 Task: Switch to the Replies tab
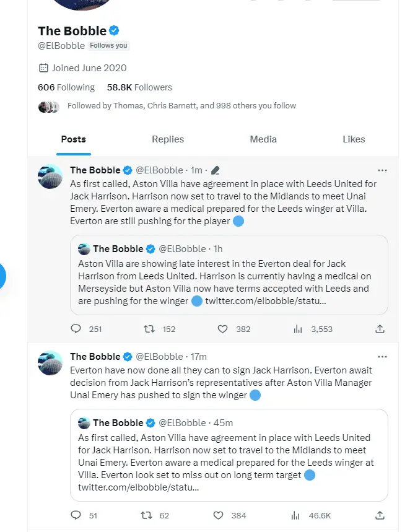168,139
